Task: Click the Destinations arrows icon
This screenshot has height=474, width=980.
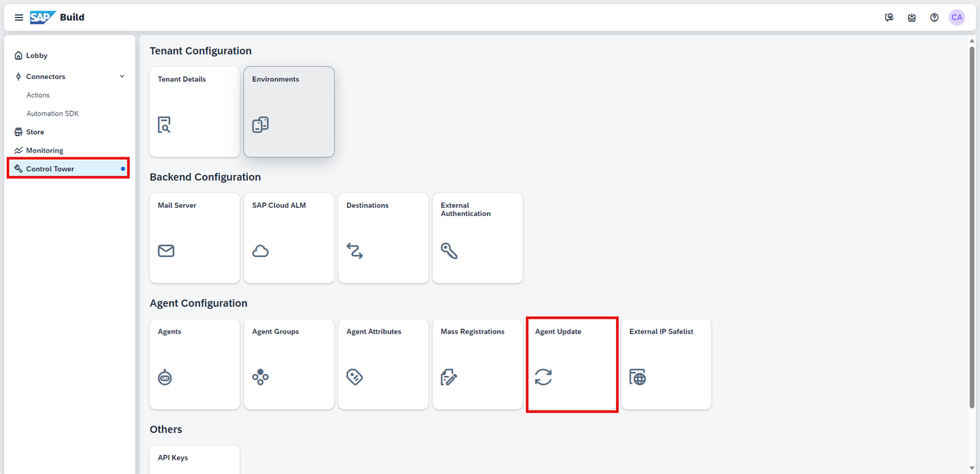Action: 355,251
